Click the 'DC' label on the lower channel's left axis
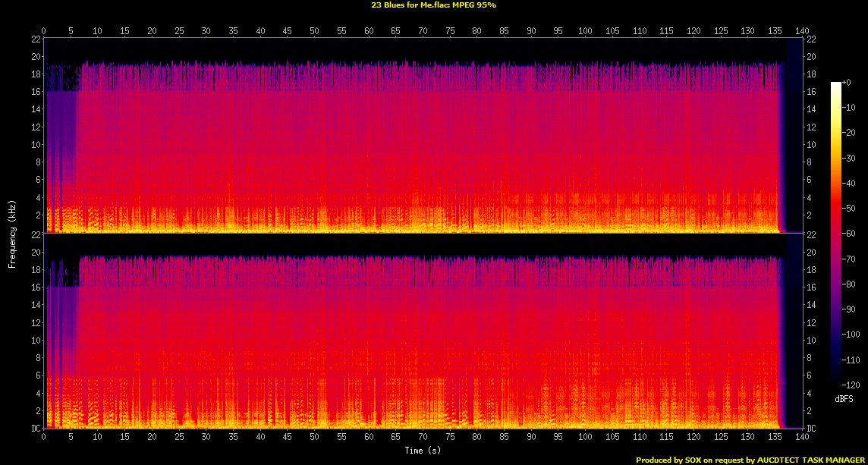 point(35,429)
